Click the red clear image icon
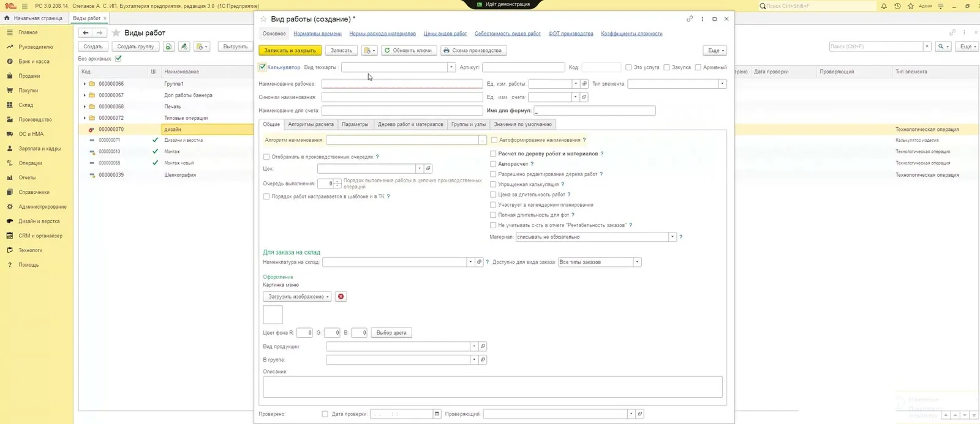The image size is (980, 424). point(341,297)
